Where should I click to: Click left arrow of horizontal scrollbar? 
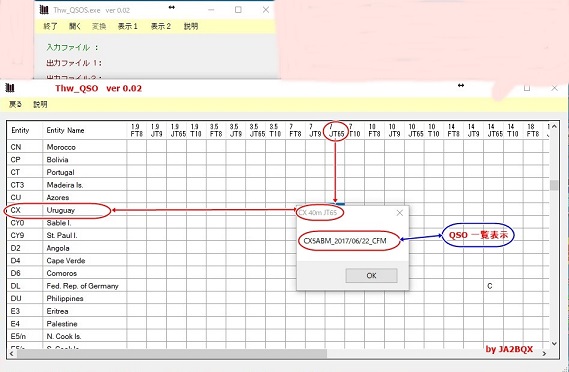click(x=12, y=353)
